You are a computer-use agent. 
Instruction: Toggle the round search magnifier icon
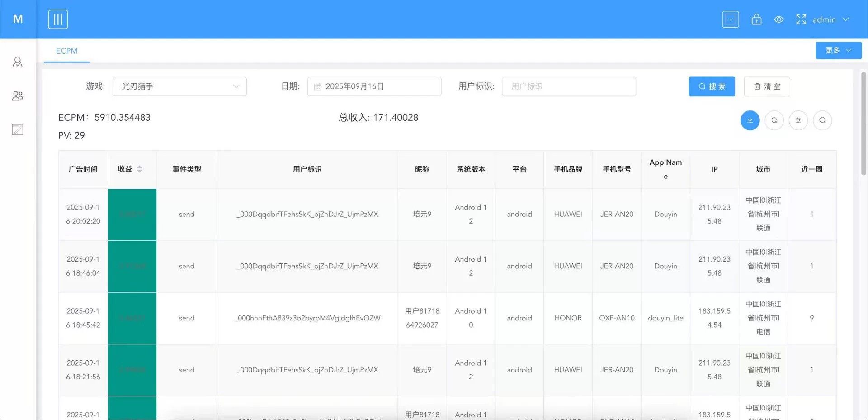tap(822, 120)
